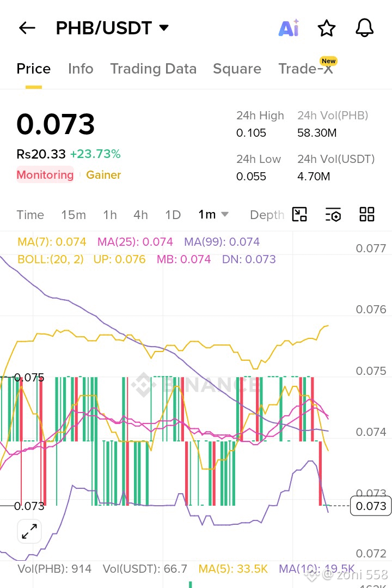This screenshot has height=588, width=392.
Task: Open chart indicator settings icon
Action: [x=333, y=215]
